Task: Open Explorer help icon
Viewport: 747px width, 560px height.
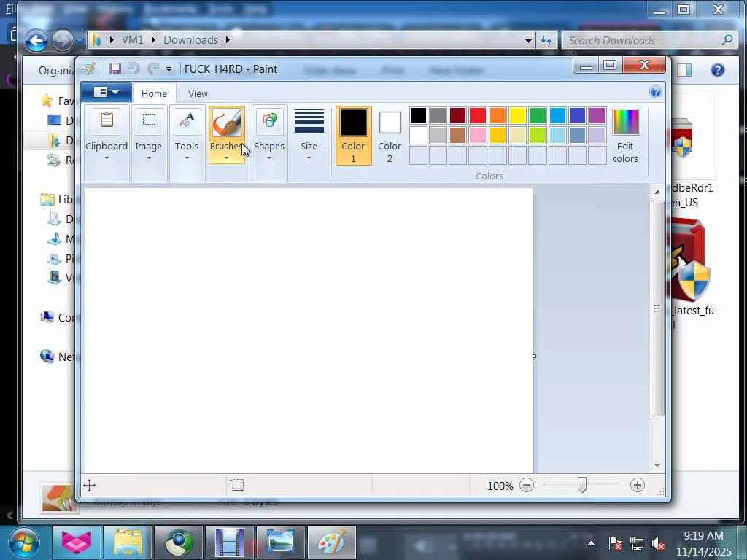Action: (718, 70)
